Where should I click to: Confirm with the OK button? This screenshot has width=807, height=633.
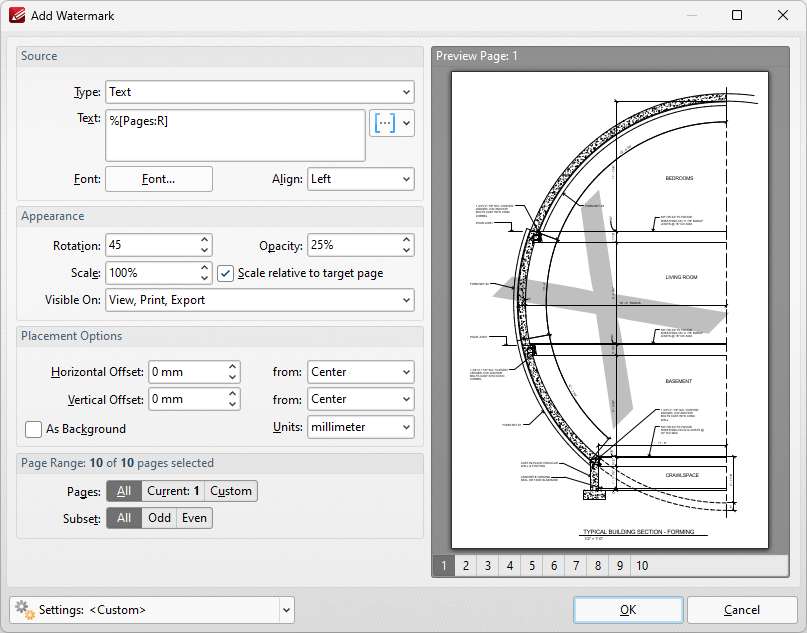pos(628,610)
